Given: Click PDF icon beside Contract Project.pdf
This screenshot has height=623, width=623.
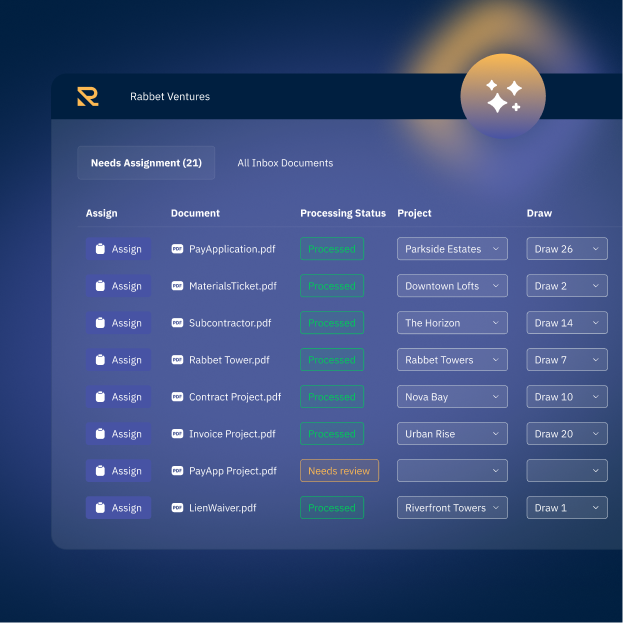Looking at the screenshot, I should [x=177, y=397].
